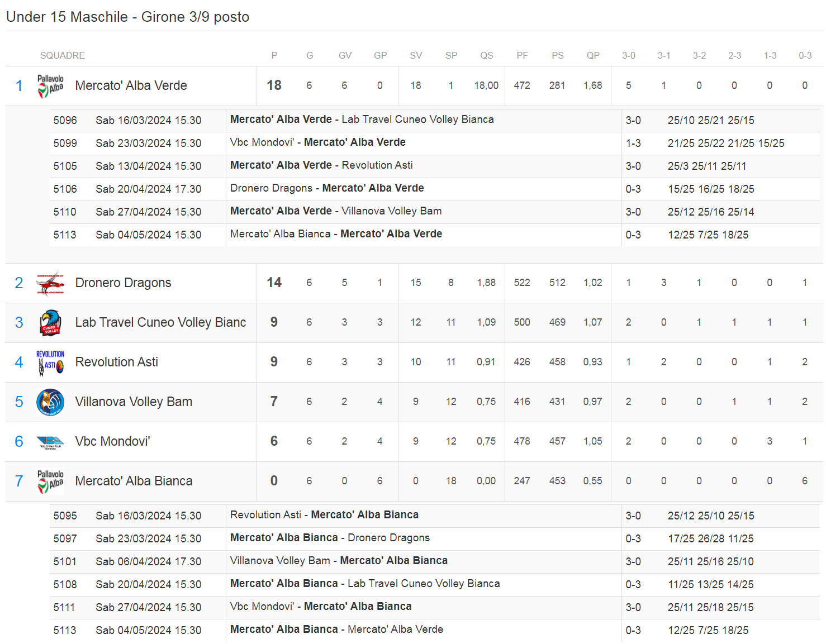Click match number 5111
This screenshot has height=644, width=826.
coord(65,608)
